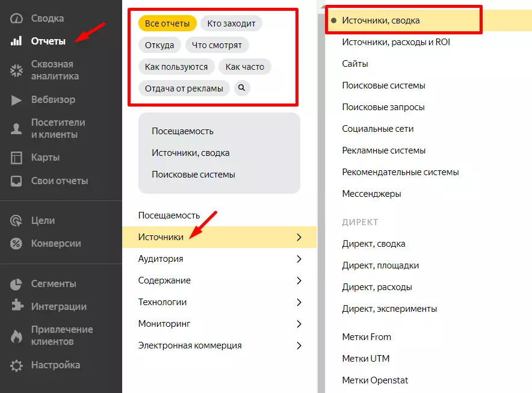Image resolution: width=532 pixels, height=393 pixels.
Task: Open the Директ, расходы report
Action: tap(377, 287)
